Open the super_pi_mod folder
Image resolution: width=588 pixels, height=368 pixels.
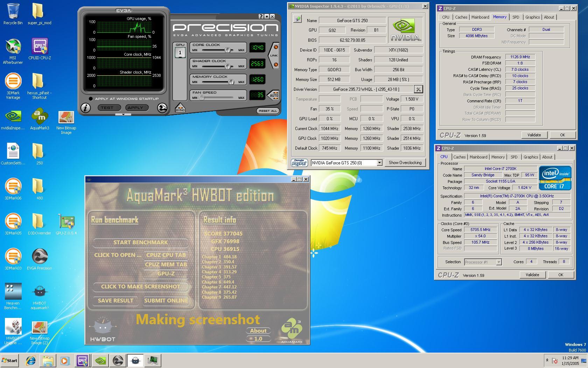39,14
